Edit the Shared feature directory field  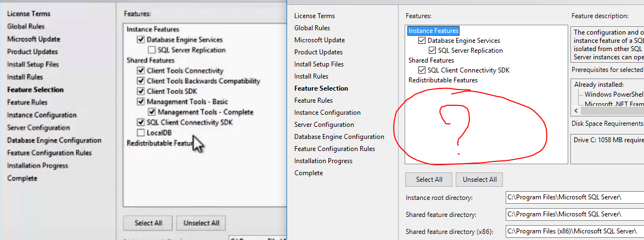point(575,214)
